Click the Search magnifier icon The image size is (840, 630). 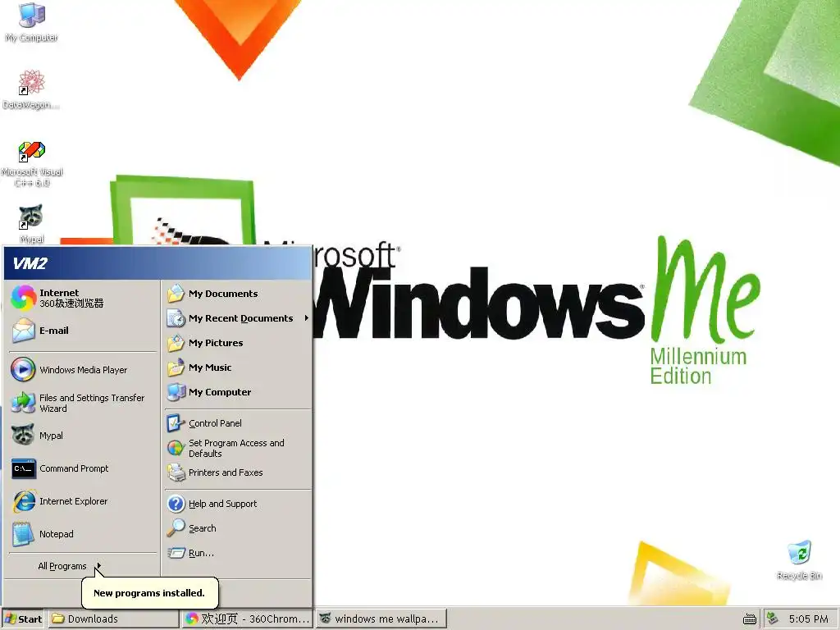(x=176, y=528)
